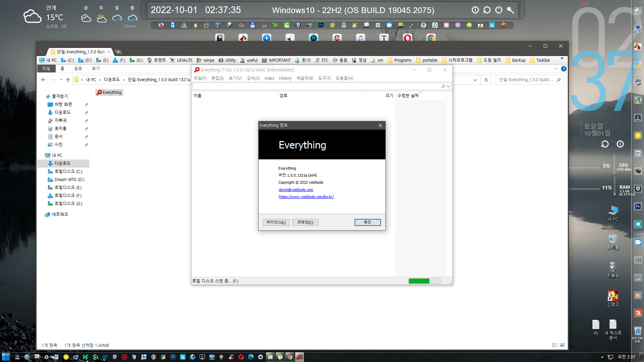This screenshot has height=362, width=644.
Task: Open the 토렌트 bookmark in Explorer toolbar
Action: pos(157,60)
